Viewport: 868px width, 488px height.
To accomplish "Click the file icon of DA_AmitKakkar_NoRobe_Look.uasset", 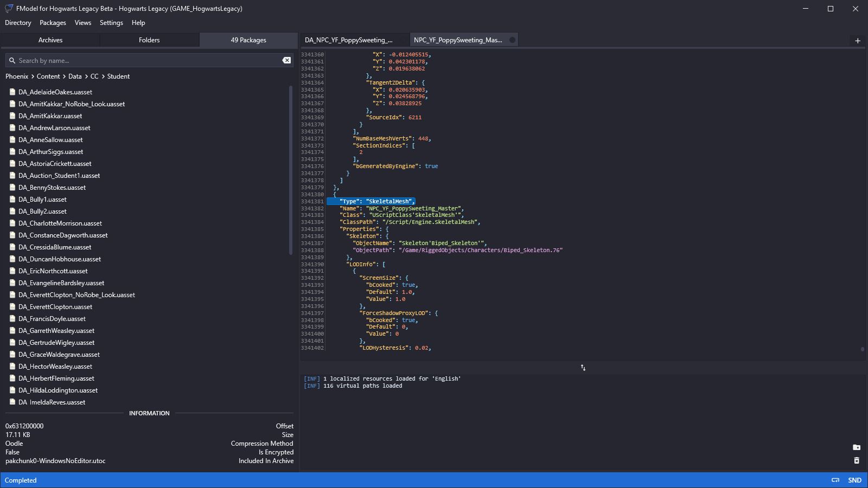I will pos(12,104).
